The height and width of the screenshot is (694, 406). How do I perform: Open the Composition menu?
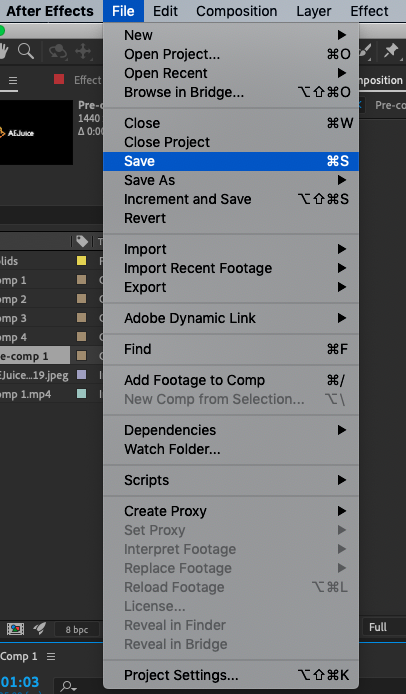[236, 11]
